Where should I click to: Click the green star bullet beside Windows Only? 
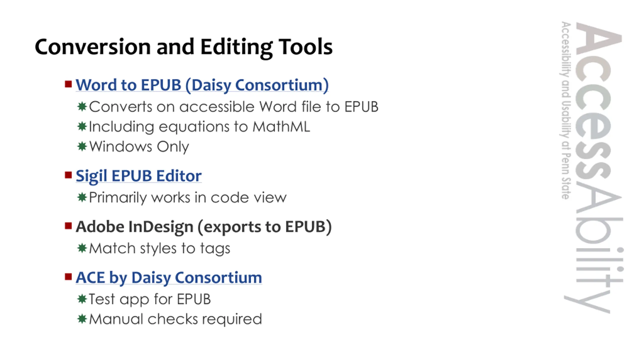pyautogui.click(x=82, y=146)
